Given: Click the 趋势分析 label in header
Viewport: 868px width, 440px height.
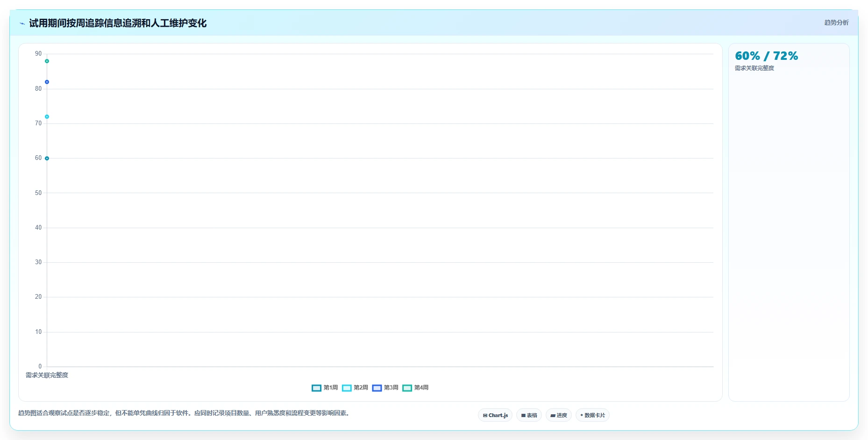Looking at the screenshot, I should [836, 22].
